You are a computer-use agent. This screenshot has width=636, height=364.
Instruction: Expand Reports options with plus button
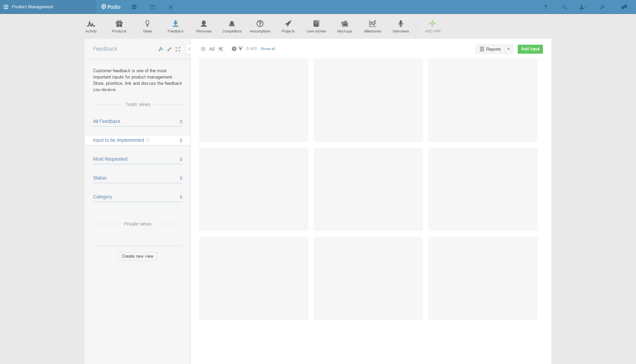(x=508, y=49)
